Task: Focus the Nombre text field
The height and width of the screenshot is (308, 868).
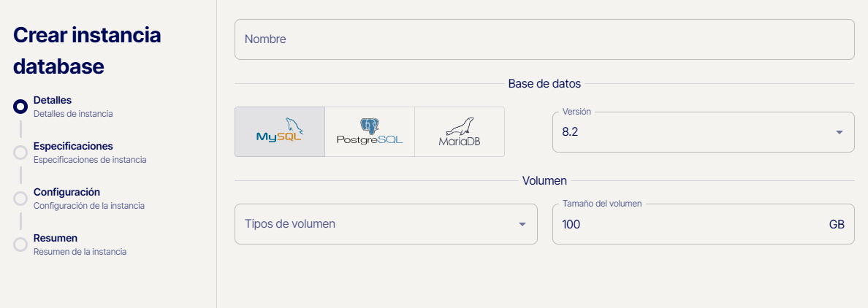Action: 544,39
